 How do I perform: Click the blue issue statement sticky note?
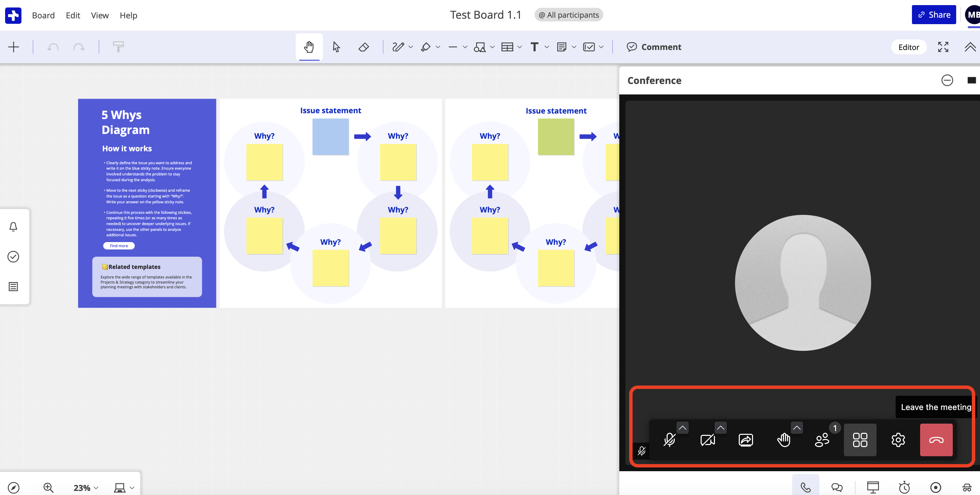pos(330,136)
